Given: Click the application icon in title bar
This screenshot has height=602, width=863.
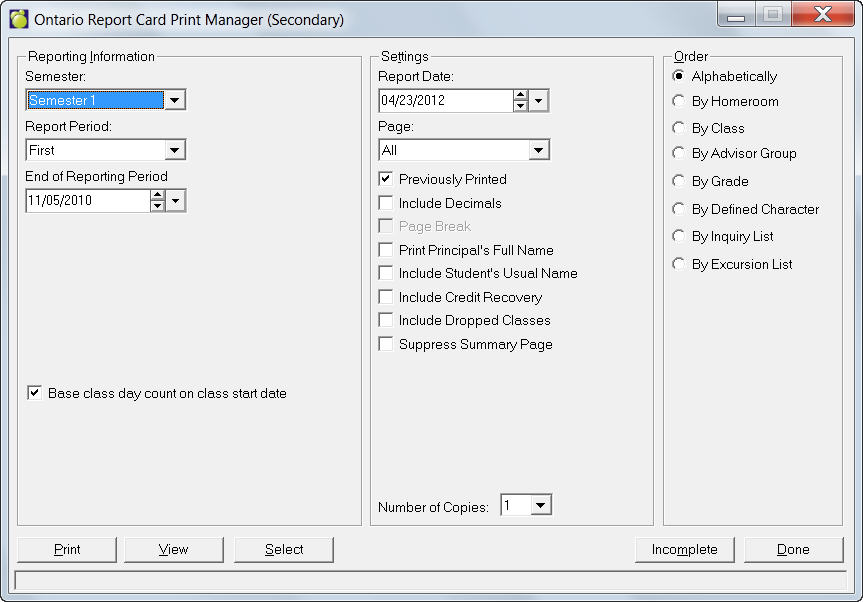Looking at the screenshot, I should click(19, 19).
